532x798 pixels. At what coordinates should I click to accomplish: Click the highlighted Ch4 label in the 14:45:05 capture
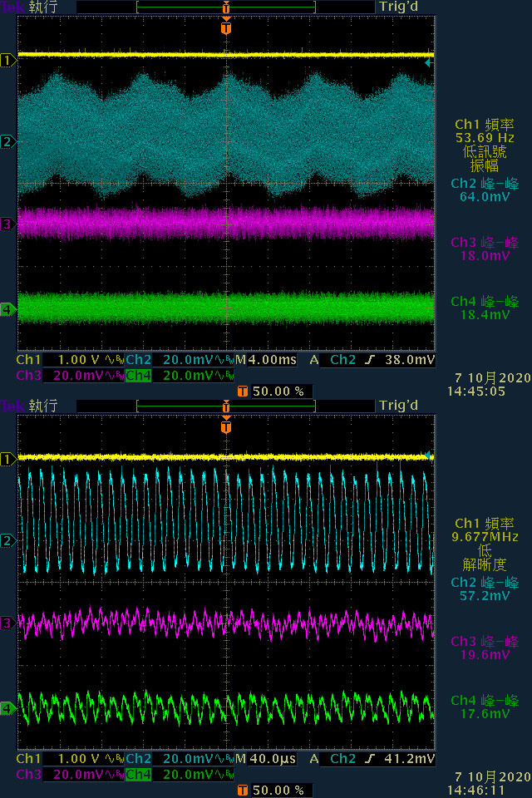[138, 376]
